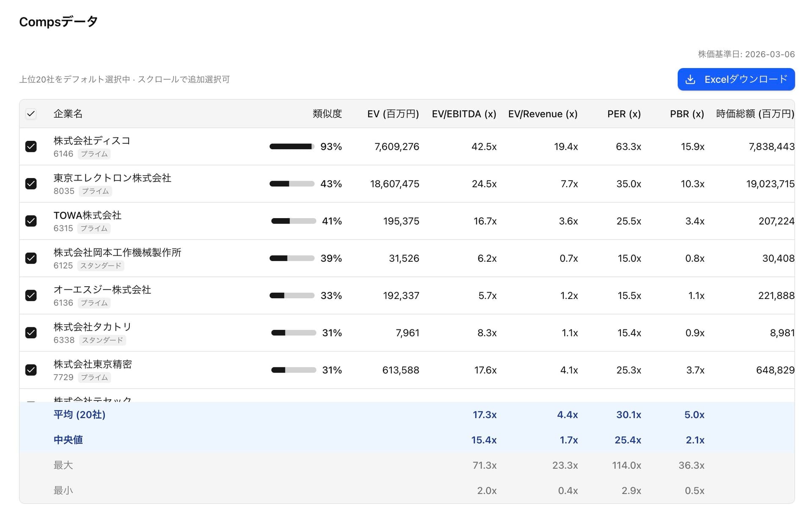Click the EV value 18,607,475
The height and width of the screenshot is (515, 812).
(x=395, y=184)
